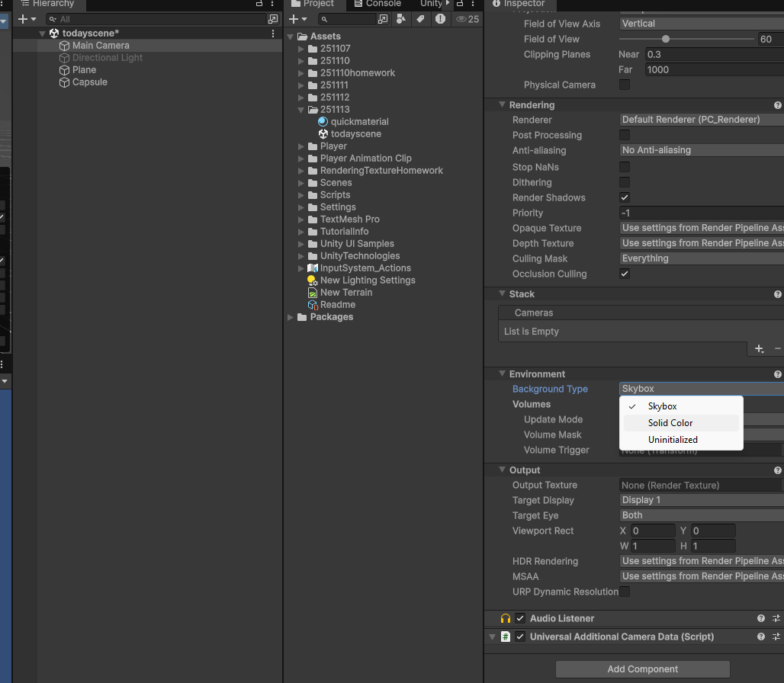Image resolution: width=784 pixels, height=683 pixels.
Task: Enable URP Dynamic Resolution checkbox
Action: (625, 592)
